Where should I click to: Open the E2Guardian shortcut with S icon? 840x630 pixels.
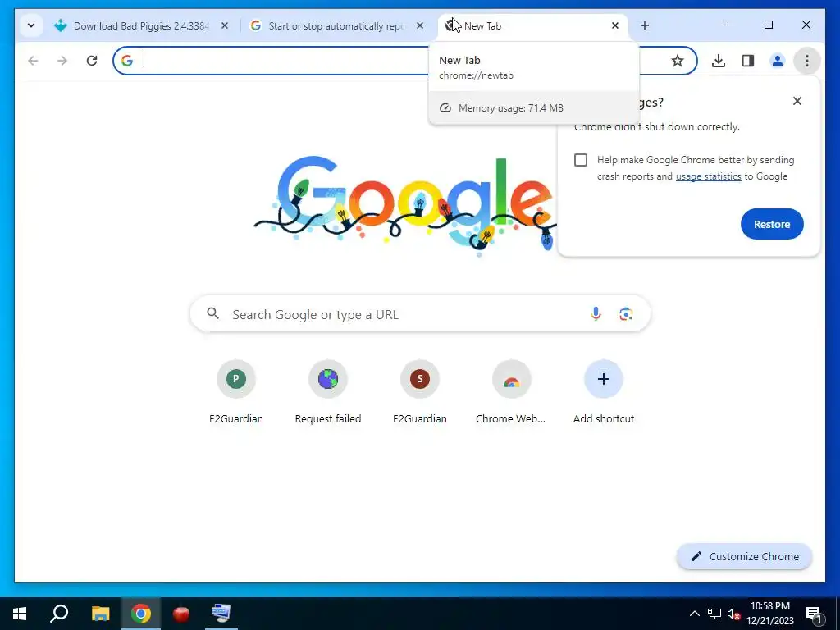coord(420,391)
